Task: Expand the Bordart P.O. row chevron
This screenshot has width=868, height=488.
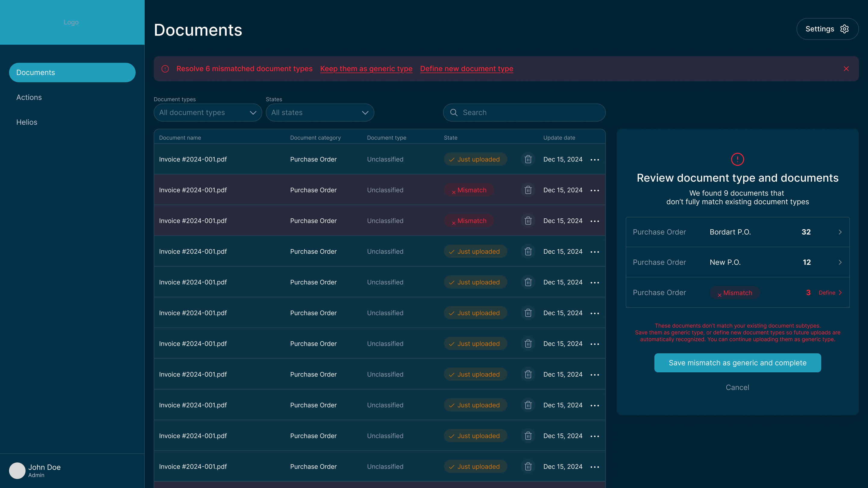Action: (x=840, y=232)
